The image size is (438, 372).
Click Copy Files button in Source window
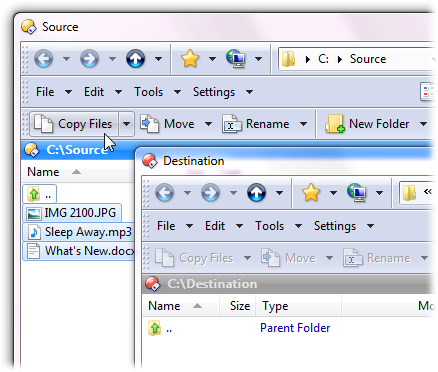pyautogui.click(x=74, y=124)
